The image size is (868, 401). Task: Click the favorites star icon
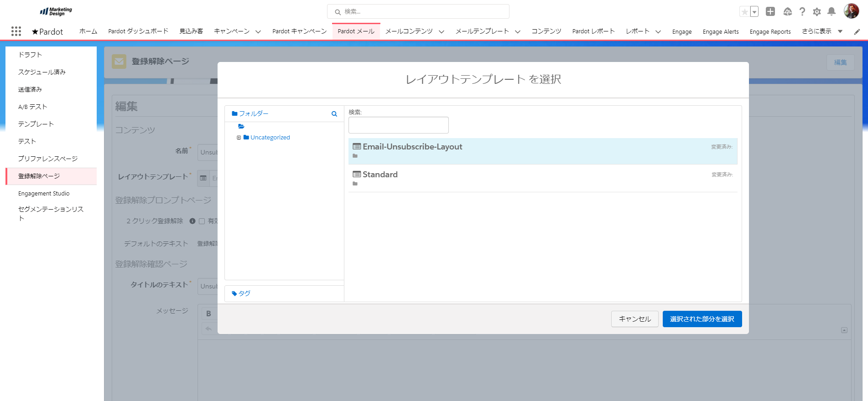point(744,12)
